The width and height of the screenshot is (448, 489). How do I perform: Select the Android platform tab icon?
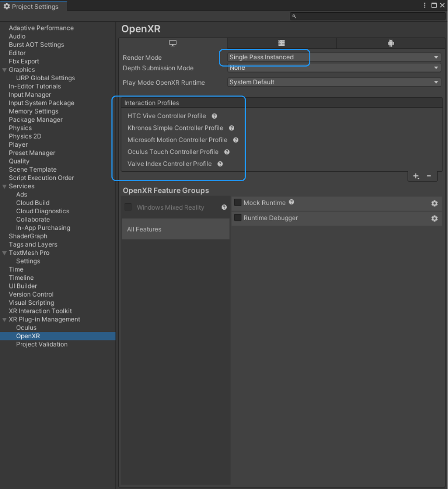tap(390, 42)
